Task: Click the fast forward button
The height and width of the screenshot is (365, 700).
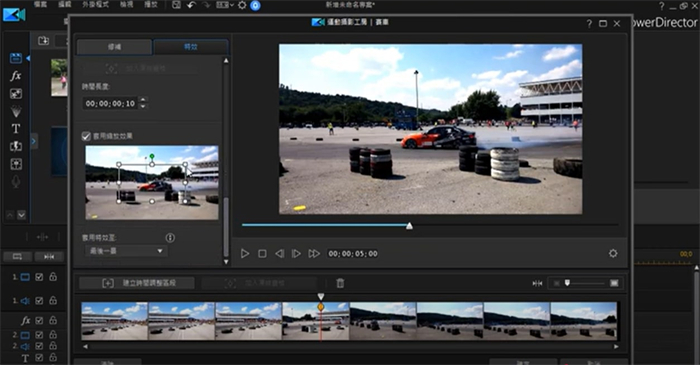Action: [314, 253]
